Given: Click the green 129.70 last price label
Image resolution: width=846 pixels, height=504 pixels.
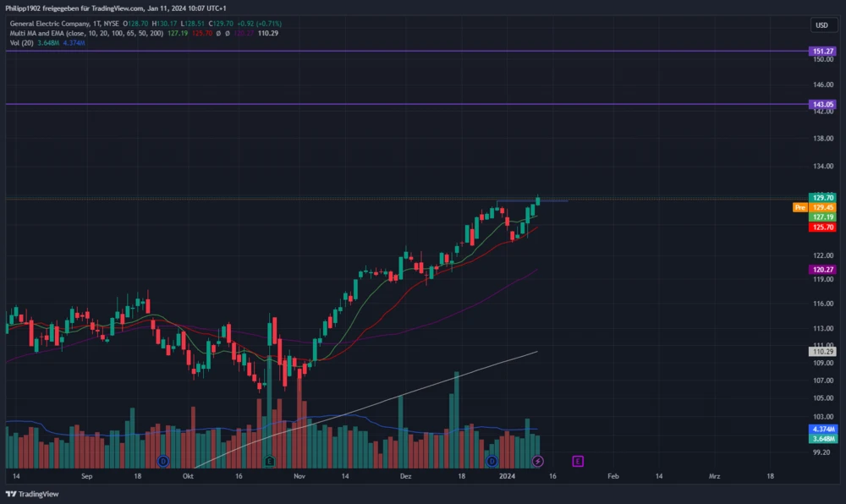Looking at the screenshot, I should tap(822, 198).
